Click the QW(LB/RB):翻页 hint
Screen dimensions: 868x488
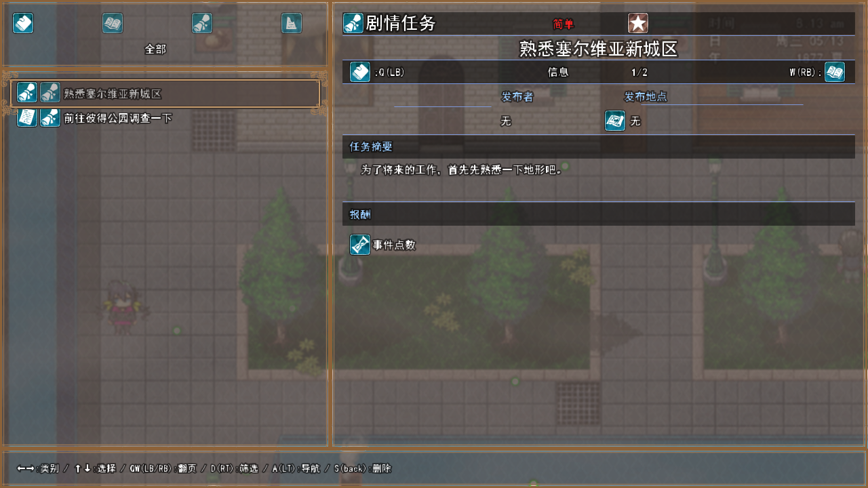pos(163,468)
